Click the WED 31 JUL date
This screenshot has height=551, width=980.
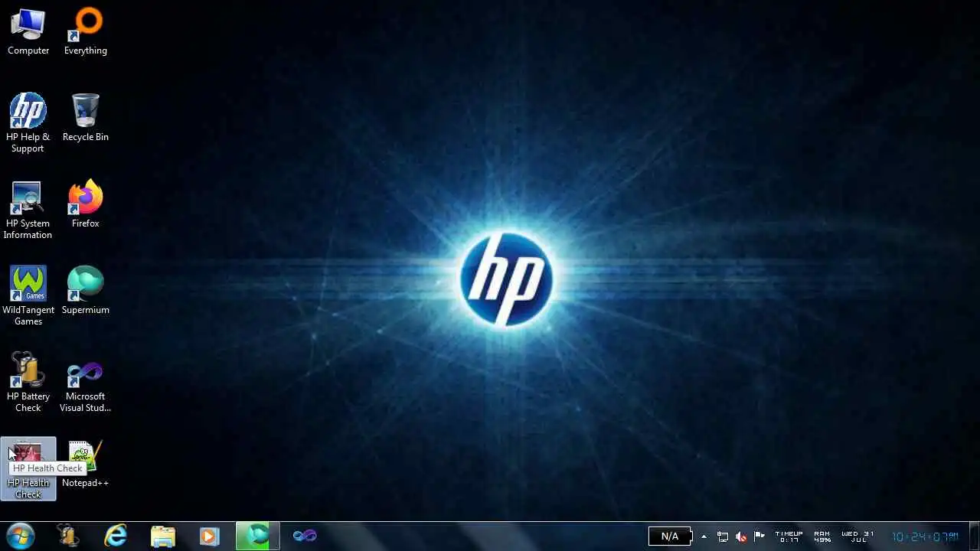click(x=857, y=536)
